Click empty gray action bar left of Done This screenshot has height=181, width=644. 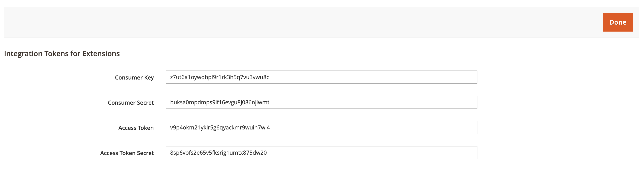pos(300,22)
